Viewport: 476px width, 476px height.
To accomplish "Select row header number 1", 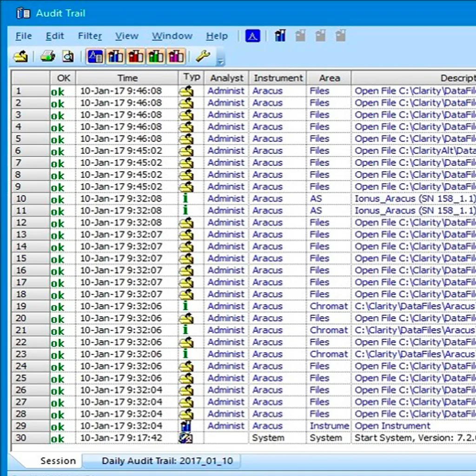I will pyautogui.click(x=31, y=91).
